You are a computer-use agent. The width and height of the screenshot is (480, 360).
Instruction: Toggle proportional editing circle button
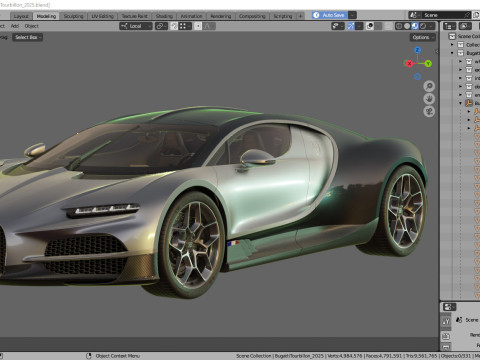point(198,26)
